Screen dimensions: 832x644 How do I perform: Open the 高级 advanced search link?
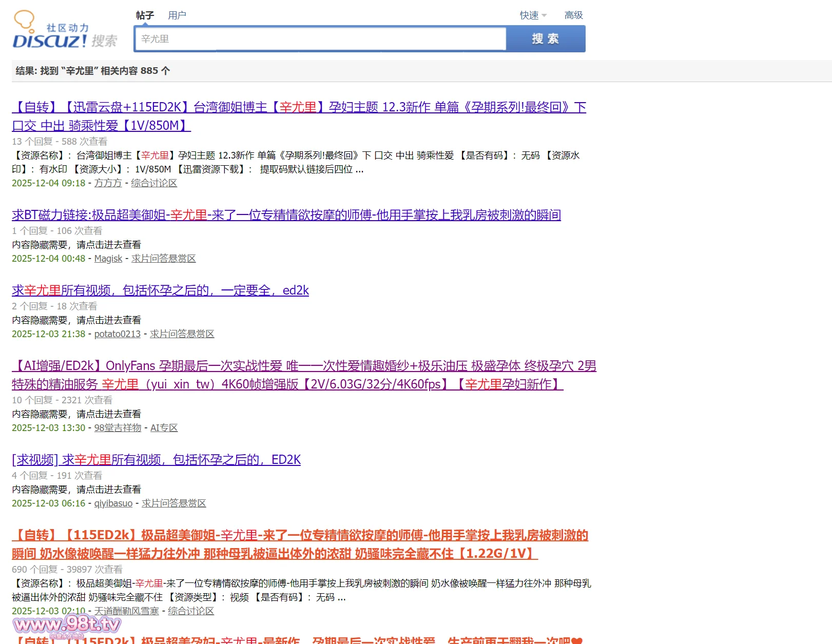(x=573, y=15)
